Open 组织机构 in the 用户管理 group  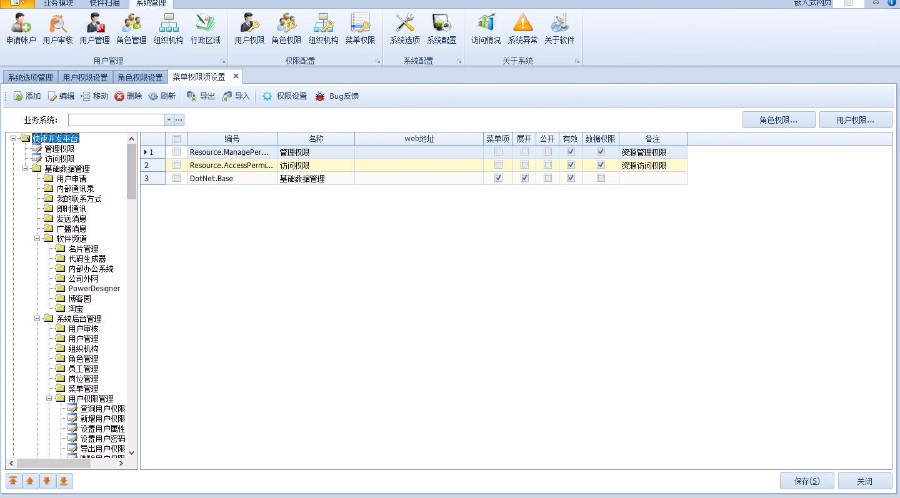[x=169, y=29]
